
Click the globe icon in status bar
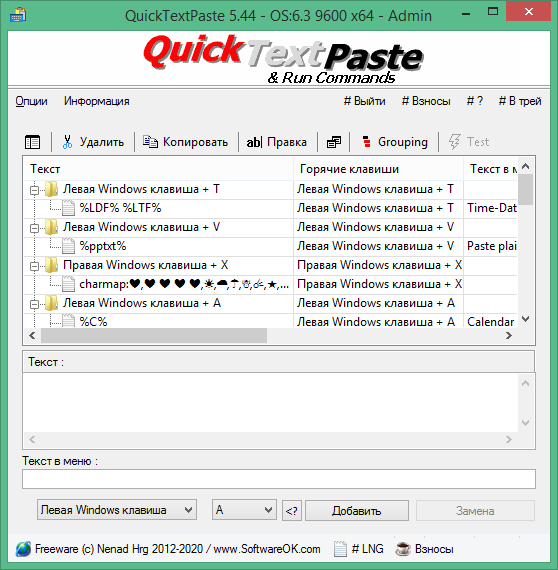pos(23,549)
